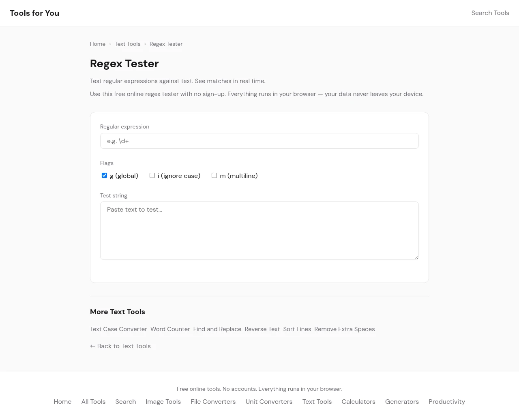Open the Word Counter tool
Viewport: 519px width, 420px height.
point(170,329)
